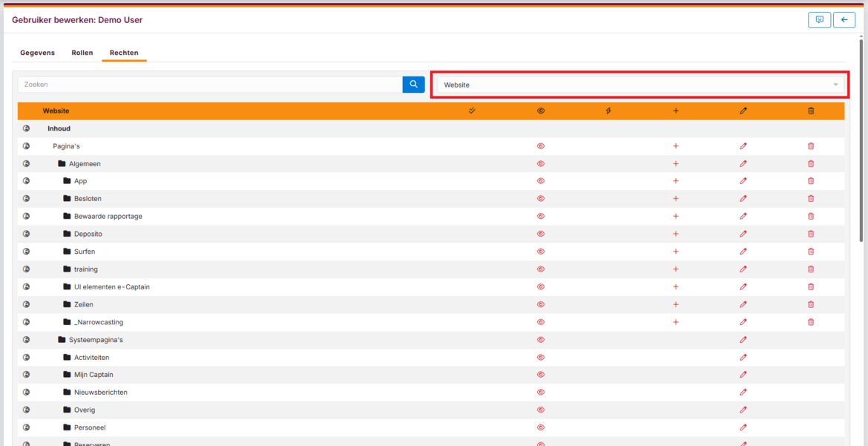The height and width of the screenshot is (446, 868).
Task: Expand the Algemeen folder
Action: [62, 164]
